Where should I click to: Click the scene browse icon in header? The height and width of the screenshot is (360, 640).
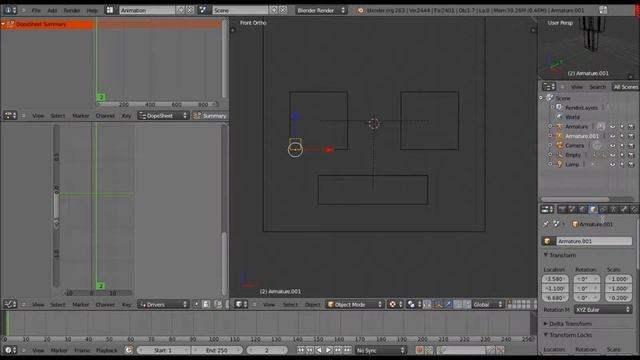point(202,10)
